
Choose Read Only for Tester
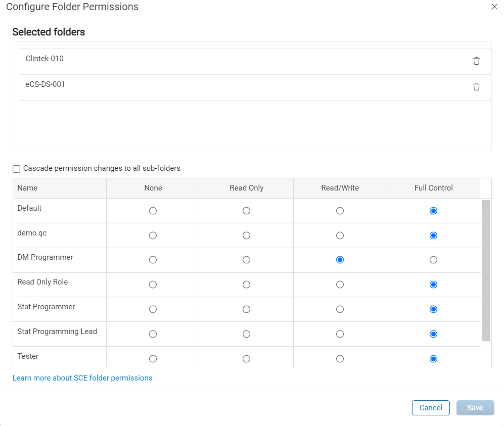pos(247,359)
